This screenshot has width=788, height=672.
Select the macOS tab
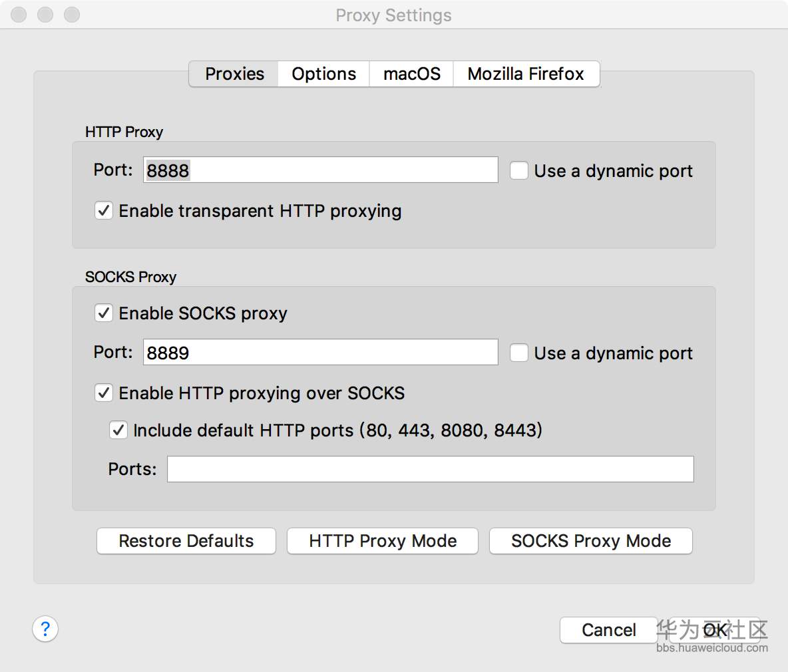pyautogui.click(x=411, y=74)
